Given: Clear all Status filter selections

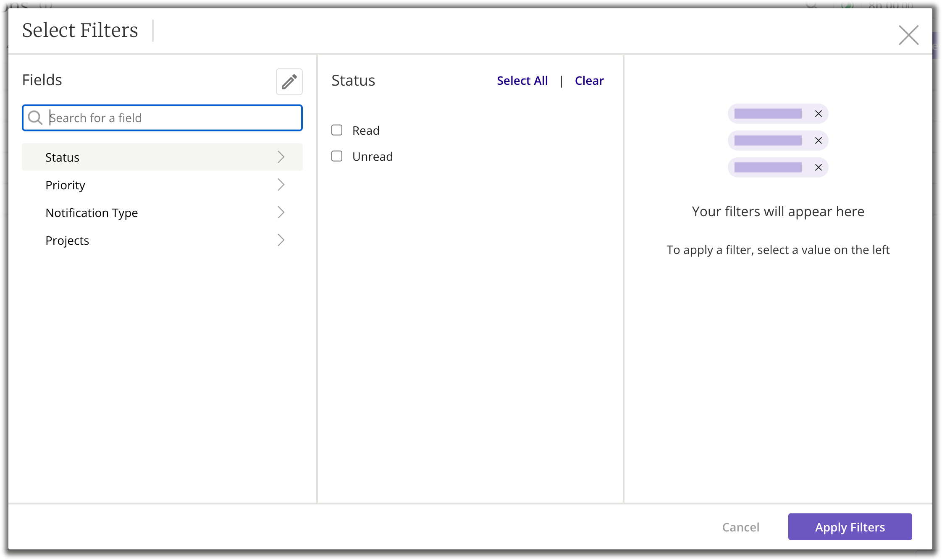Looking at the screenshot, I should pyautogui.click(x=589, y=80).
